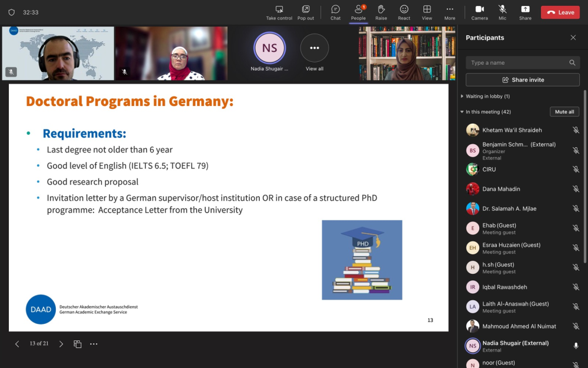Open the React emoji menu
This screenshot has width=588, height=368.
(404, 12)
